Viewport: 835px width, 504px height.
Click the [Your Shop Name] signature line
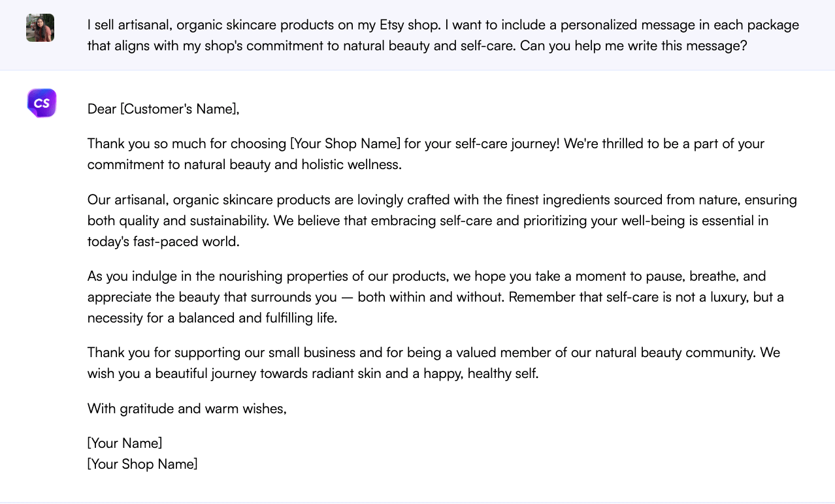tap(142, 464)
